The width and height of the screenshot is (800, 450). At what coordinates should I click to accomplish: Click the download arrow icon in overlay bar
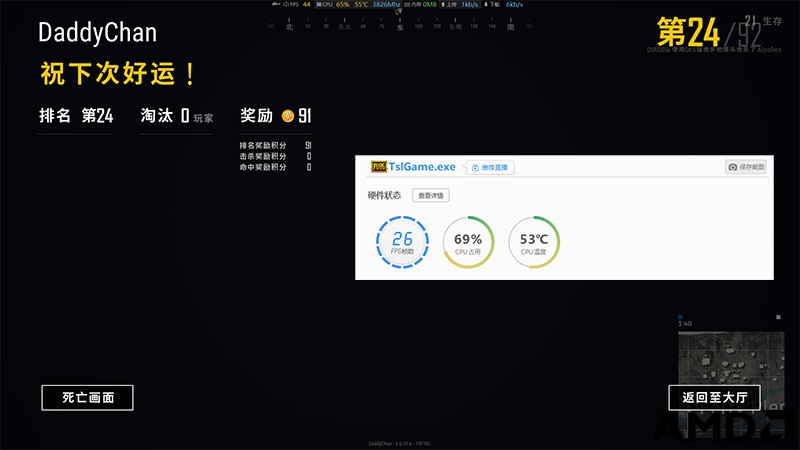(486, 5)
